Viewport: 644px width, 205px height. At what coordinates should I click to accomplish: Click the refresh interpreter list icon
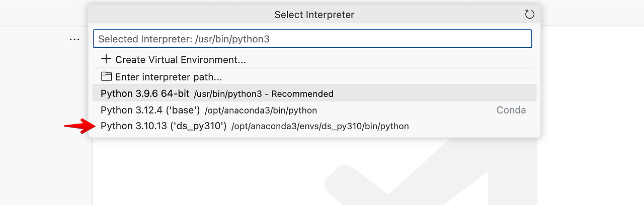click(x=529, y=15)
